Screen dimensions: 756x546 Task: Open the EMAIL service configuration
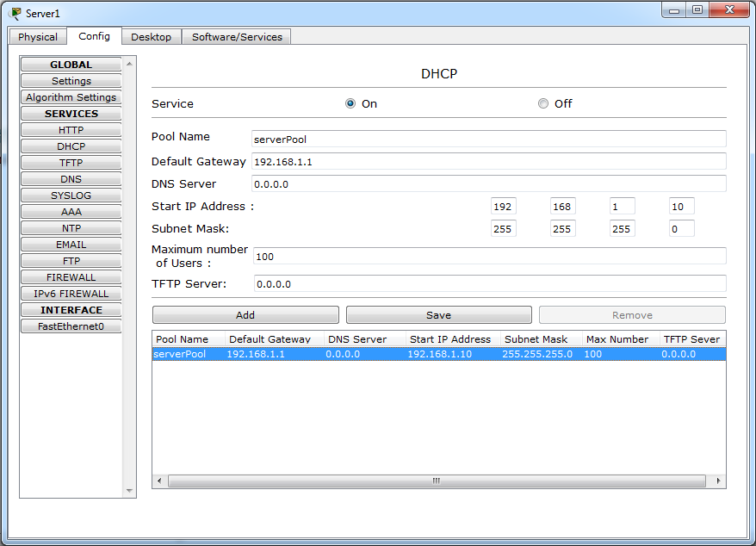click(x=71, y=244)
